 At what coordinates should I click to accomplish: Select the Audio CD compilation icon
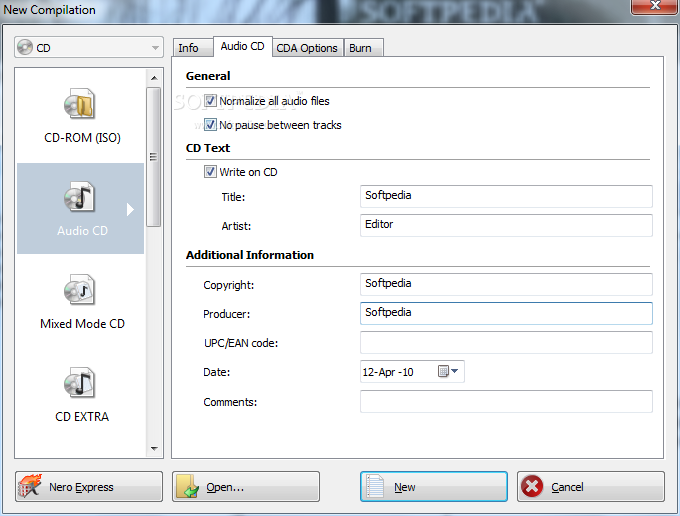tap(79, 196)
